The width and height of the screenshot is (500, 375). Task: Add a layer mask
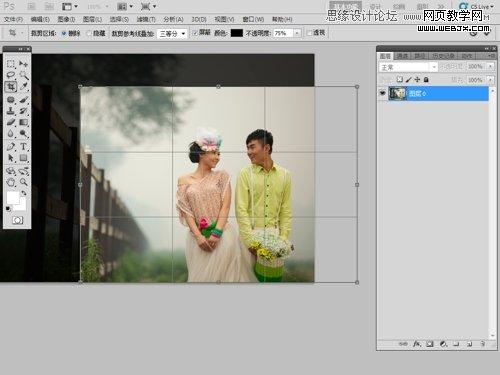point(430,344)
